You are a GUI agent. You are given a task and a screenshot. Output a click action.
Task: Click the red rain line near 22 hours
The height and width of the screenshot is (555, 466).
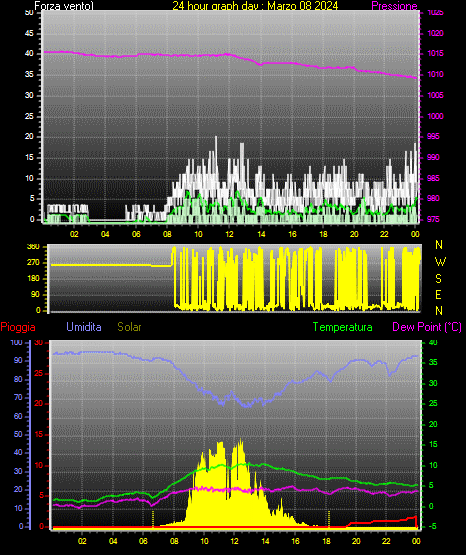[386, 520]
